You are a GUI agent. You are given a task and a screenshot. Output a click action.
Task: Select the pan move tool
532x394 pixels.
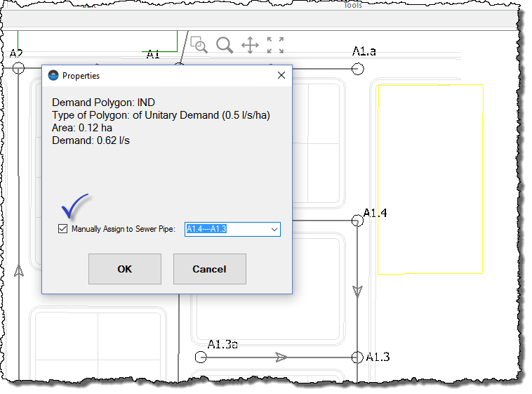250,45
